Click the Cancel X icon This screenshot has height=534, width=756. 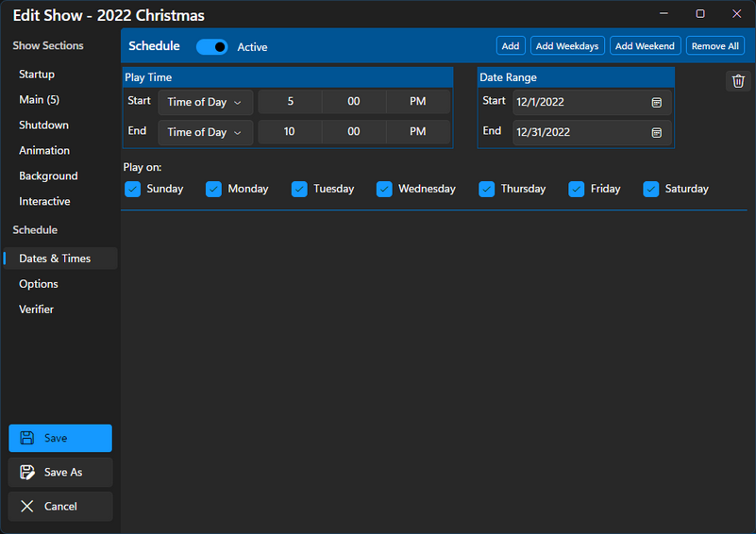(x=27, y=507)
